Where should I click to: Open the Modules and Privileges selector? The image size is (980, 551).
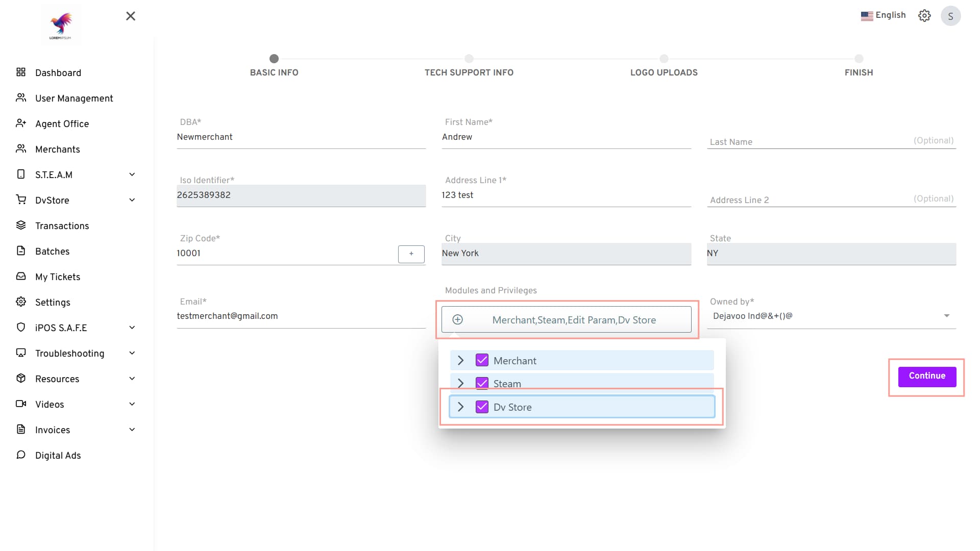click(x=567, y=319)
